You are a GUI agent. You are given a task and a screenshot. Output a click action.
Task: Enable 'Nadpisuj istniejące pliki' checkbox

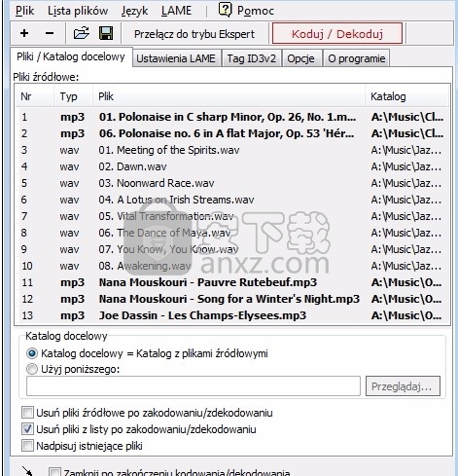pos(27,446)
